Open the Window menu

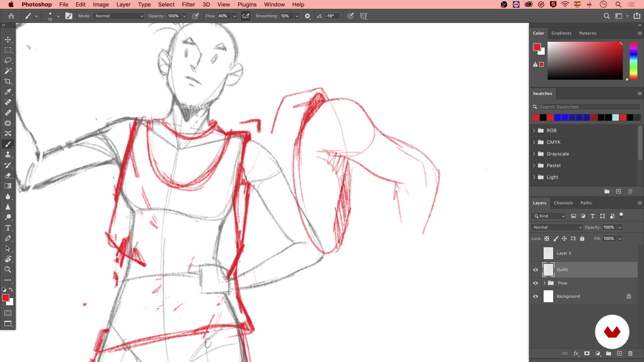click(x=274, y=5)
